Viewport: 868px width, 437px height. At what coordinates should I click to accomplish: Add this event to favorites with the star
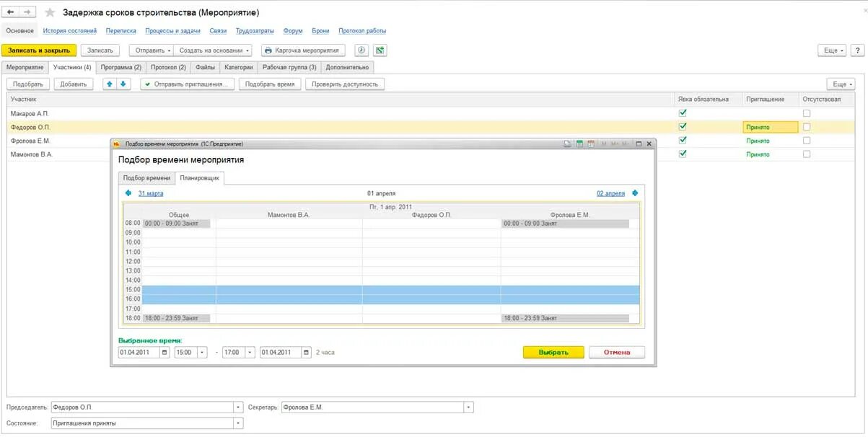pyautogui.click(x=50, y=12)
